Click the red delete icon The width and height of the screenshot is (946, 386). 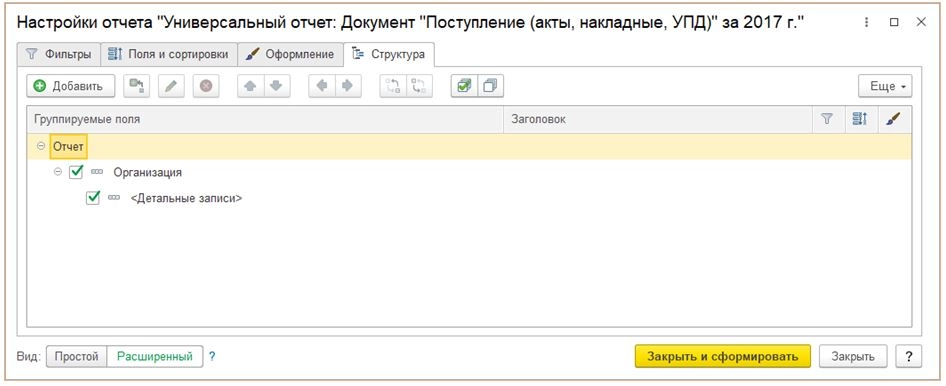[x=206, y=86]
